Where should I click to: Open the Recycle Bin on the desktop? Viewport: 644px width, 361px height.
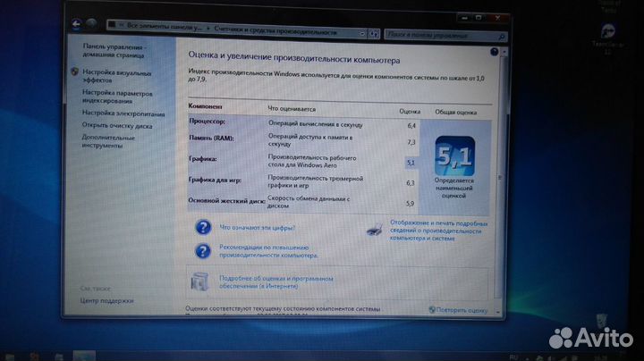pyautogui.click(x=601, y=321)
